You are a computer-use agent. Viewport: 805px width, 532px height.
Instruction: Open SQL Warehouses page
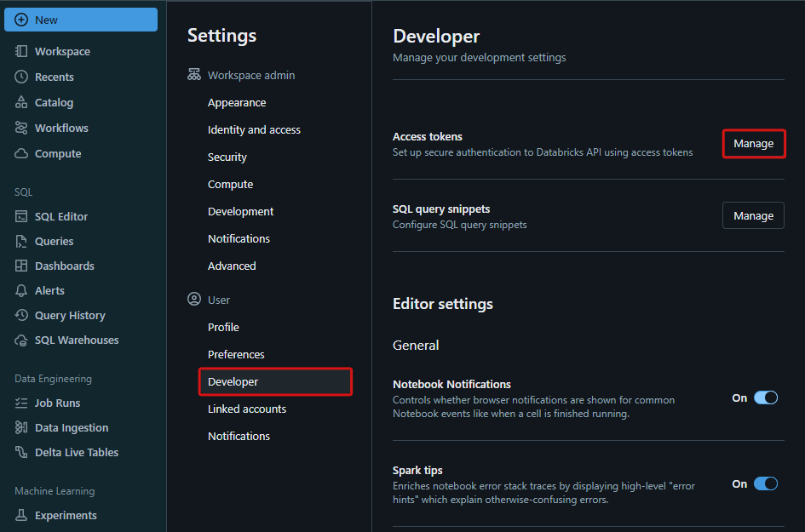coord(77,340)
